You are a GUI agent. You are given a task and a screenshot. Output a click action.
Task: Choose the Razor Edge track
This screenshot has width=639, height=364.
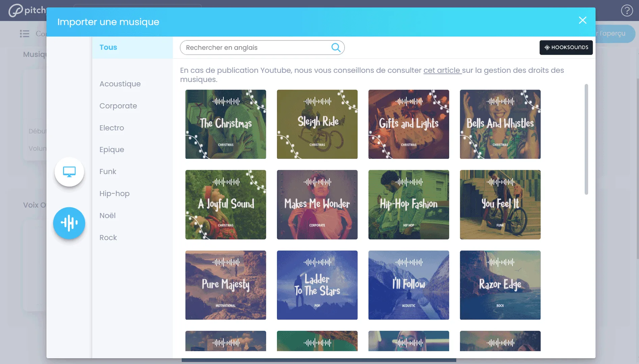[x=500, y=285]
